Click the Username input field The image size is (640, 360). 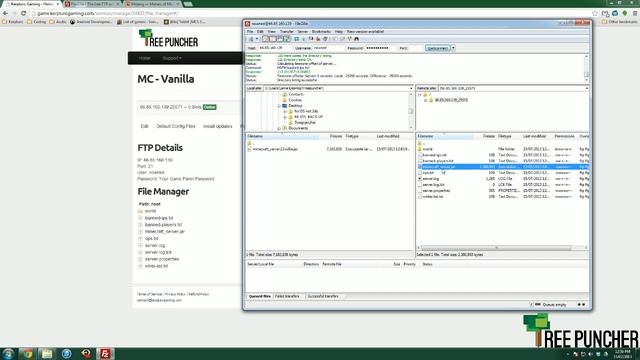(x=328, y=48)
